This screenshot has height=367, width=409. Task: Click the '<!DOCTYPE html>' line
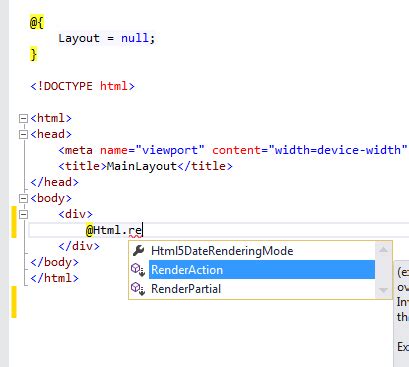82,86
